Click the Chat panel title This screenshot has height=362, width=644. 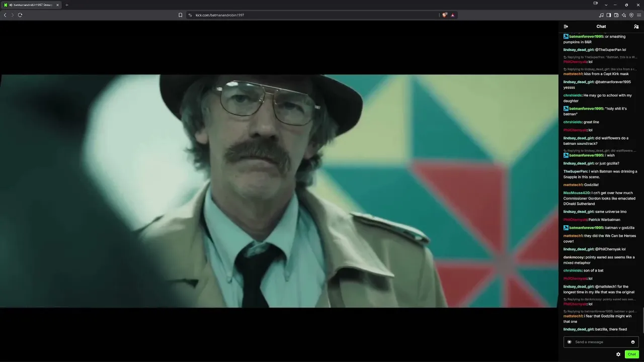pyautogui.click(x=601, y=27)
